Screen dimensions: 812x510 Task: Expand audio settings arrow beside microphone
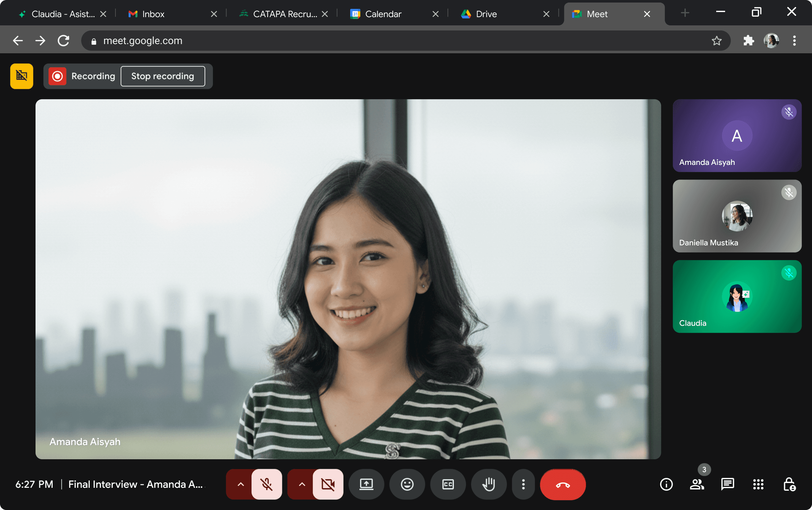[240, 484]
